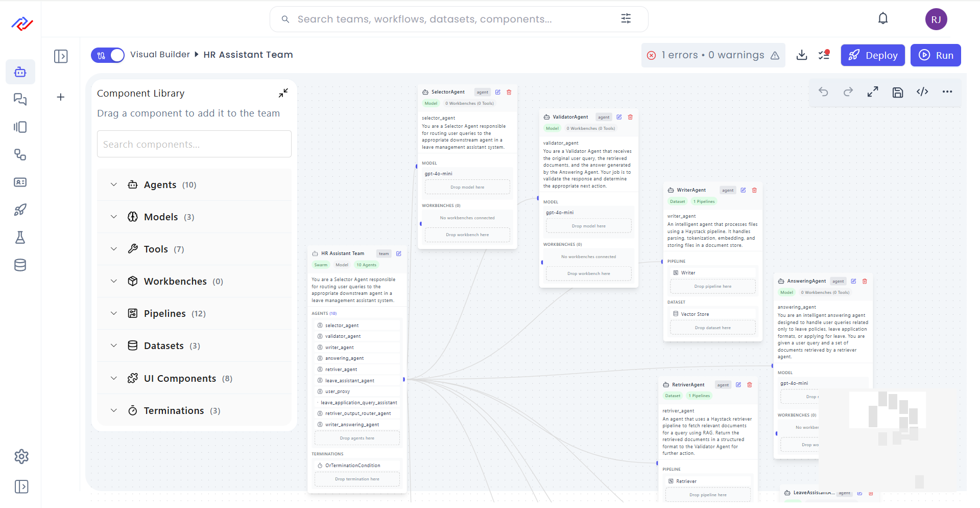Open settings from the left sidebar
This screenshot has width=980, height=508.
pos(21,456)
